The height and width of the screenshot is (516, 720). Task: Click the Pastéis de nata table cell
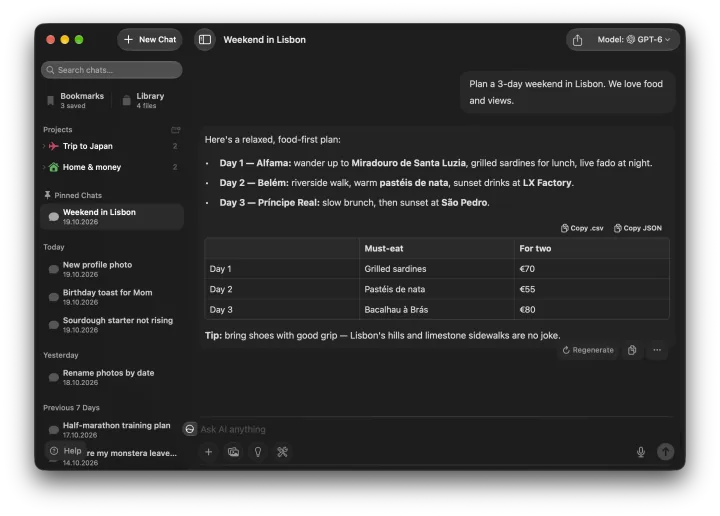pyautogui.click(x=437, y=289)
